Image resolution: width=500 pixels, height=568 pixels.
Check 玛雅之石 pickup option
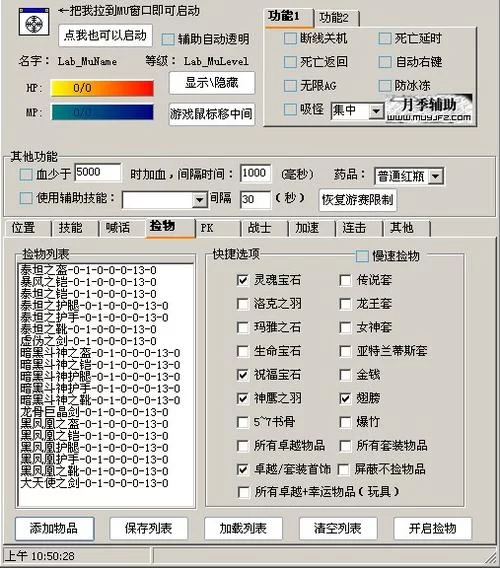(242, 327)
